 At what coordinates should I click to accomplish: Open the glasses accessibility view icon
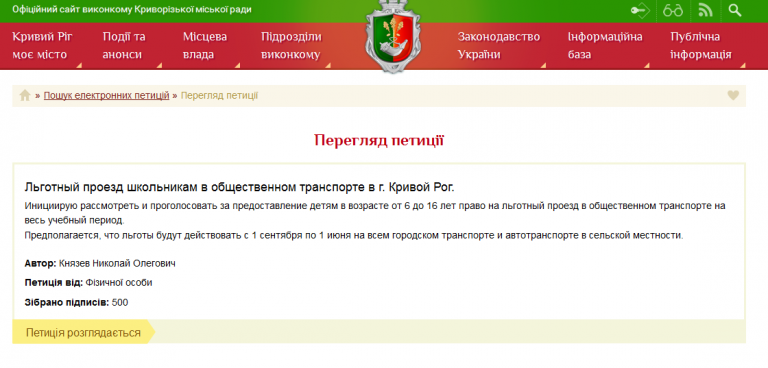[x=673, y=10]
